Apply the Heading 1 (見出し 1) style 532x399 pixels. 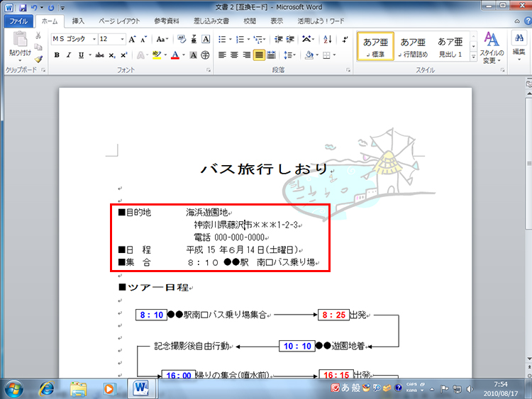[450, 47]
